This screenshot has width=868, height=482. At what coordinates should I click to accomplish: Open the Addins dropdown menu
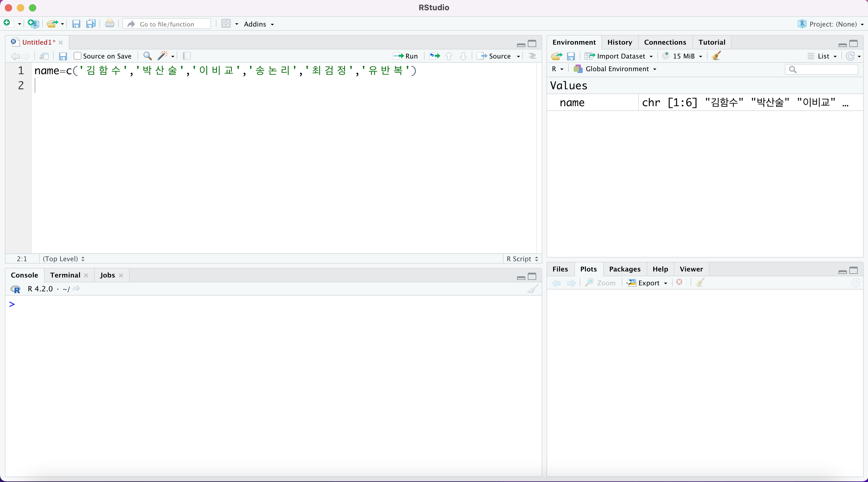(259, 24)
